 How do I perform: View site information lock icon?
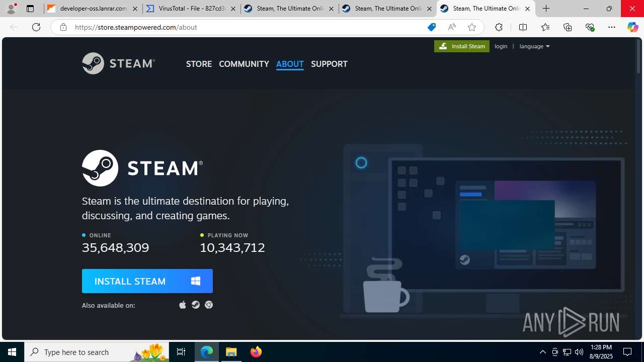click(x=63, y=27)
